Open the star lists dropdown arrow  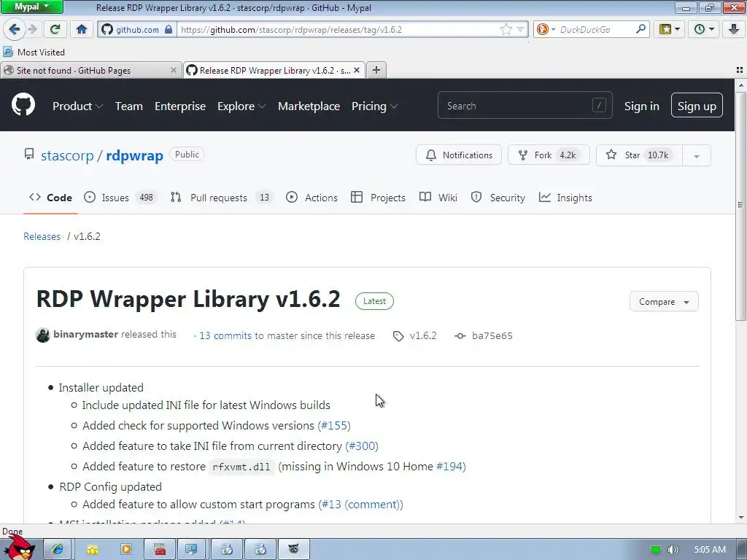point(697,156)
